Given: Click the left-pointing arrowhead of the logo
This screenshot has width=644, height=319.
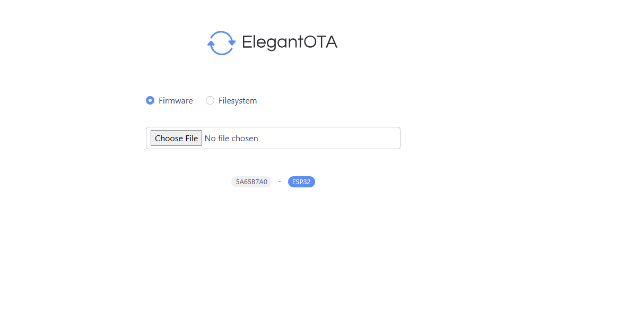Looking at the screenshot, I should tap(211, 45).
